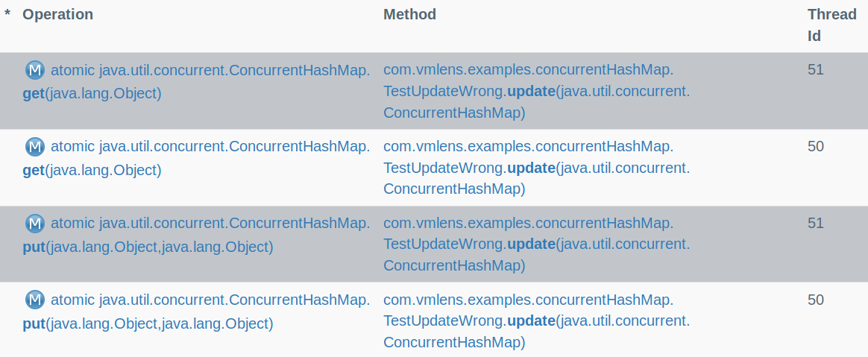This screenshot has width=868, height=357.
Task: Click the M icon in first get row
Action: pos(35,70)
